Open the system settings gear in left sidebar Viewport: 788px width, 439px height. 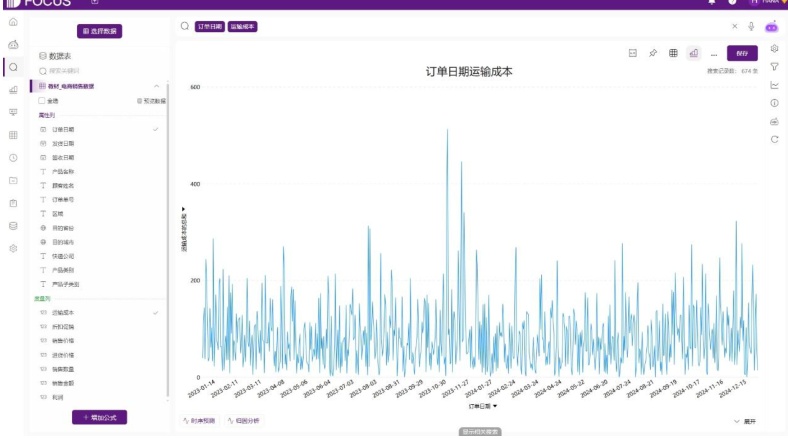14,249
